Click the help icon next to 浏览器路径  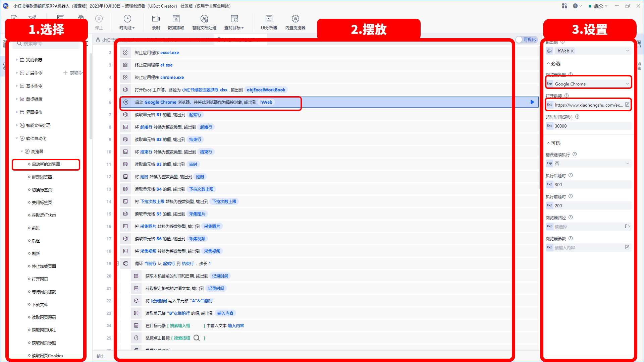click(x=571, y=217)
